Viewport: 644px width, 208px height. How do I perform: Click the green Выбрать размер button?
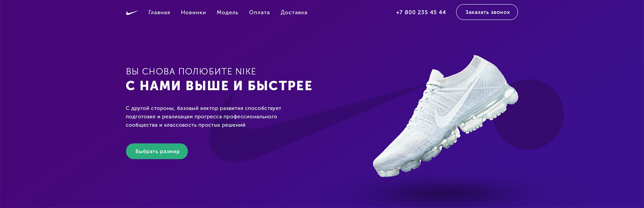(x=157, y=151)
